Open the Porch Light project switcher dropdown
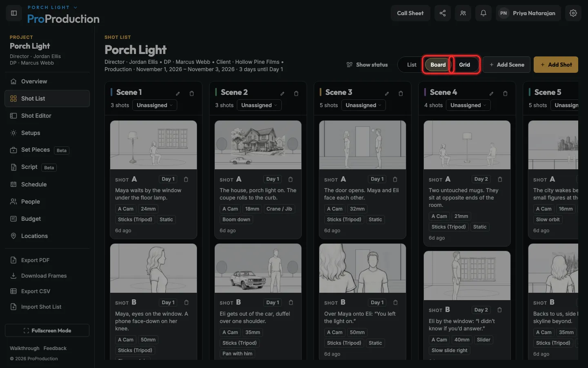This screenshot has width=588, height=368. (52, 7)
